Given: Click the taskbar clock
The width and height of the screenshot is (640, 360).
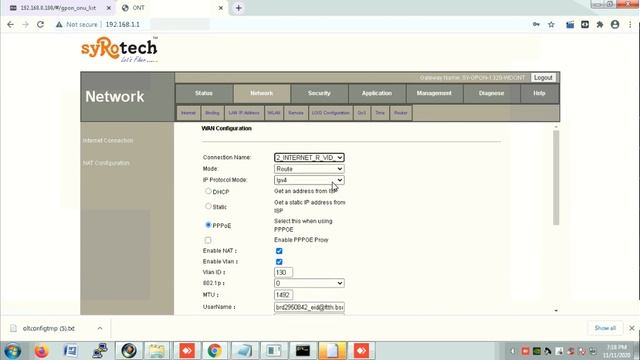Looking at the screenshot, I should tap(617, 351).
